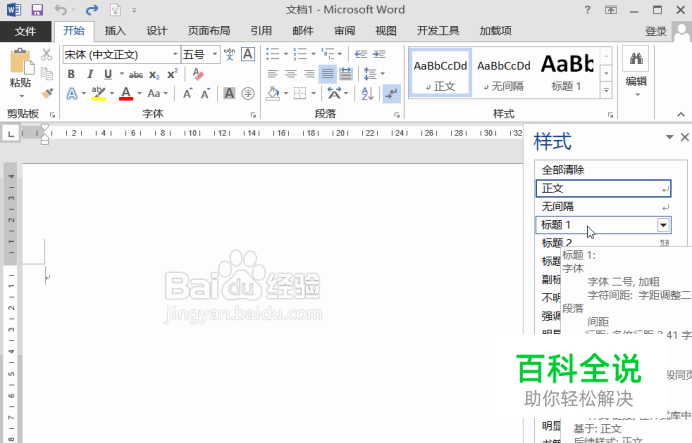Apply a numbered list
692x443 pixels.
point(300,54)
